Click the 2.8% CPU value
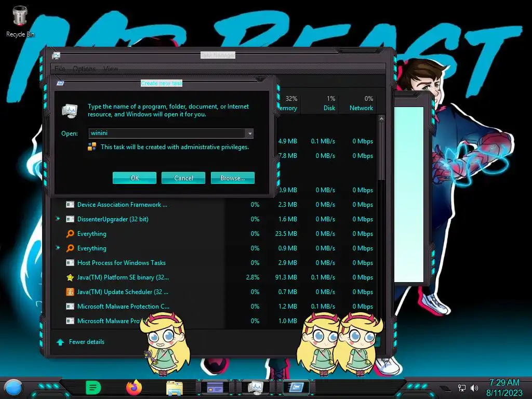The width and height of the screenshot is (532, 399). click(252, 277)
